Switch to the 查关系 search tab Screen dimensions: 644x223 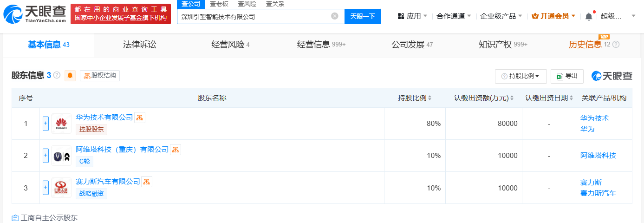[275, 4]
